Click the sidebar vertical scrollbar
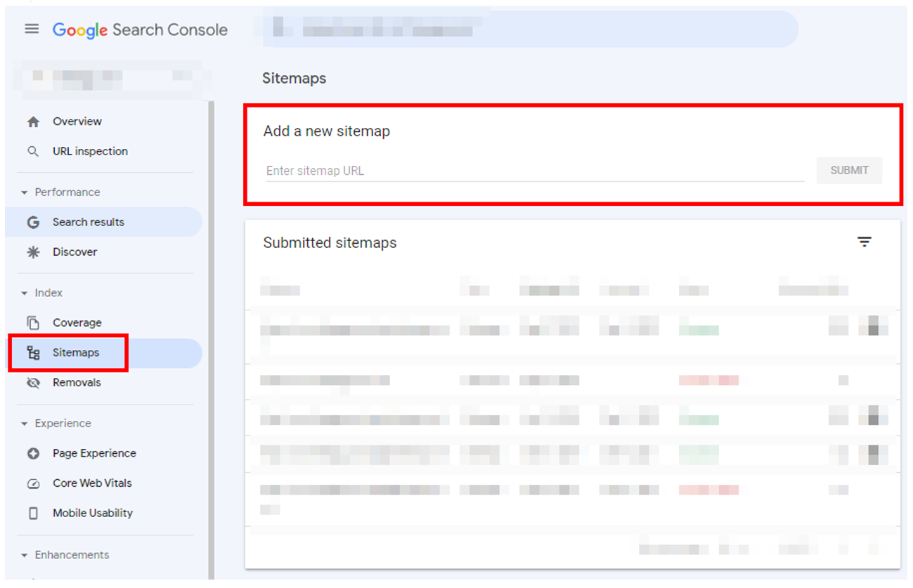Viewport: 913px width, 588px height. [211, 340]
